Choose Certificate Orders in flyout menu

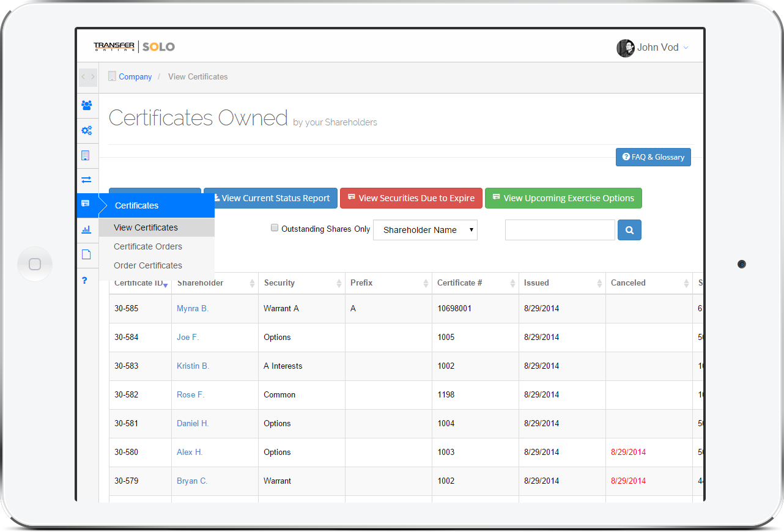click(x=157, y=246)
